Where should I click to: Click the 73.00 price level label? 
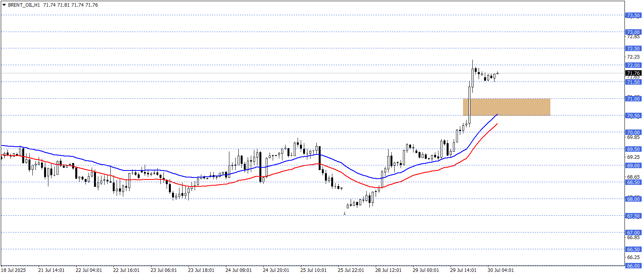633,32
